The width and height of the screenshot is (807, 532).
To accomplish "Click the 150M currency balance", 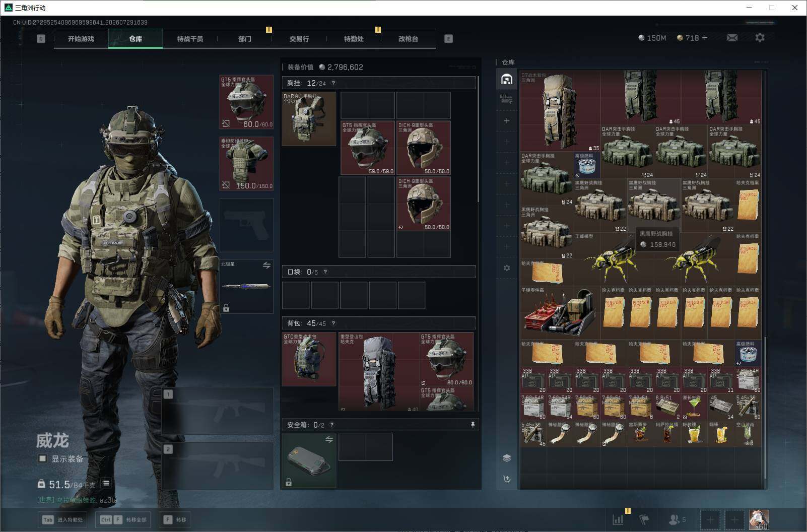I will click(652, 38).
